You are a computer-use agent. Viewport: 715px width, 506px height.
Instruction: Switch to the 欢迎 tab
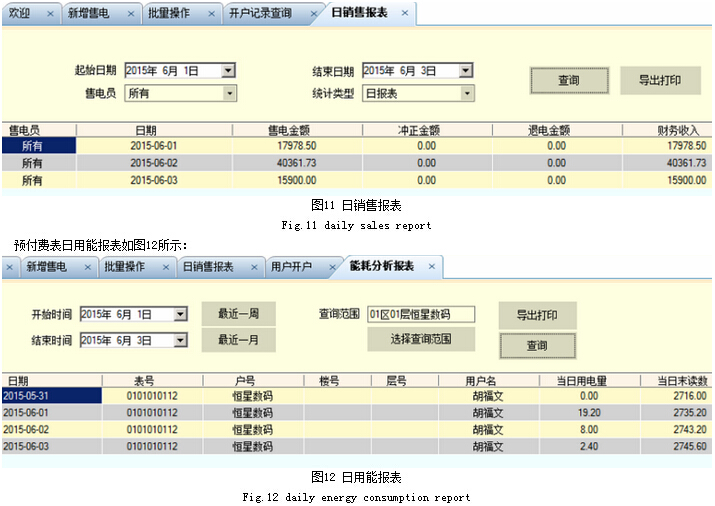coord(20,14)
